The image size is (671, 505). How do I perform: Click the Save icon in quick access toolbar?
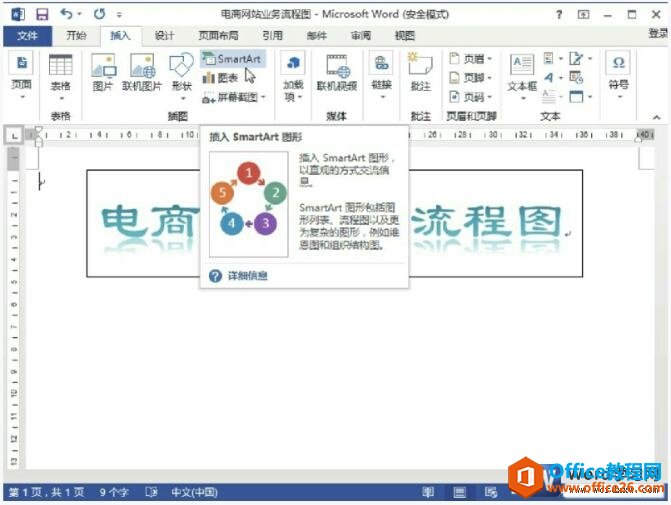click(x=42, y=15)
